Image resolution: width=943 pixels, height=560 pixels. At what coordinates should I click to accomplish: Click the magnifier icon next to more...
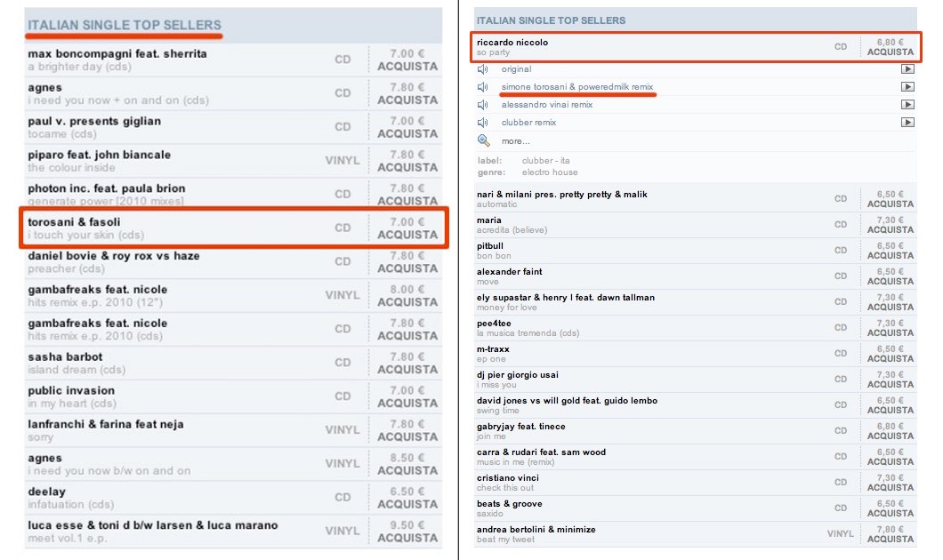(484, 140)
